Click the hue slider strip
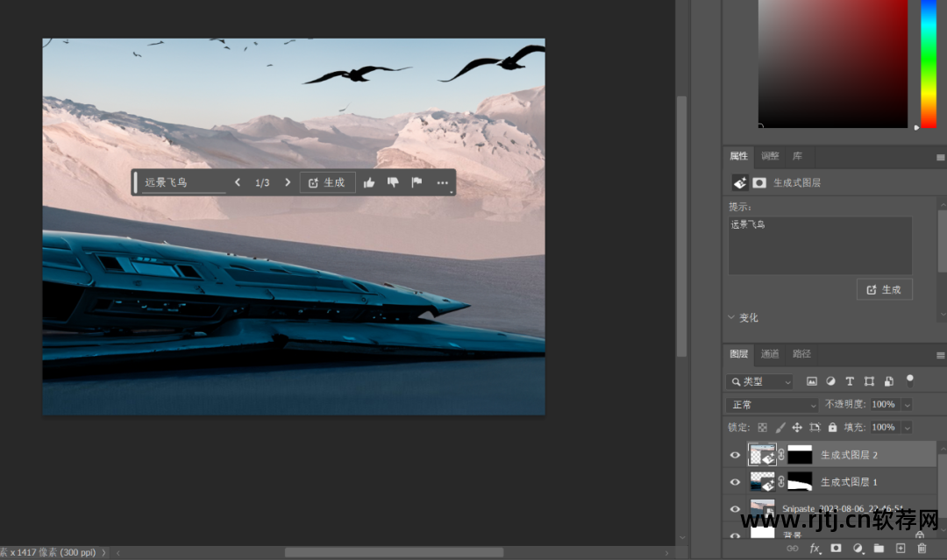Image resolution: width=947 pixels, height=560 pixels. (929, 63)
